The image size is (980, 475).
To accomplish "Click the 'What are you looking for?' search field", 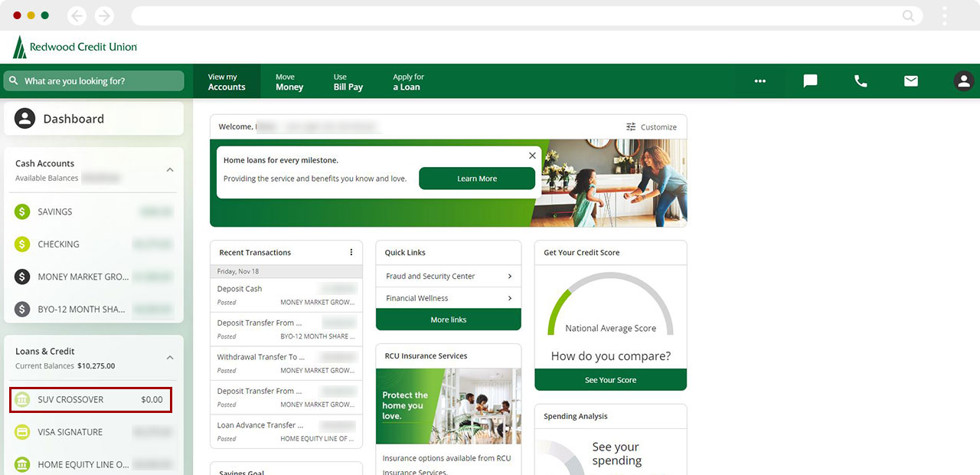I will (93, 80).
